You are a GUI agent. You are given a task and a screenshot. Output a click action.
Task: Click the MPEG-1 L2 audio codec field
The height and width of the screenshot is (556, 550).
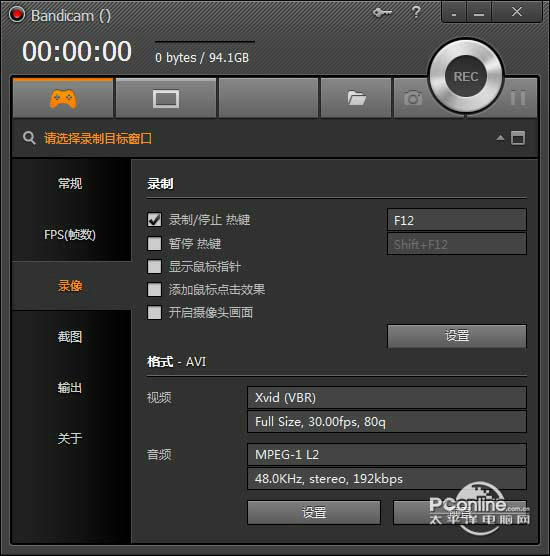click(x=387, y=455)
